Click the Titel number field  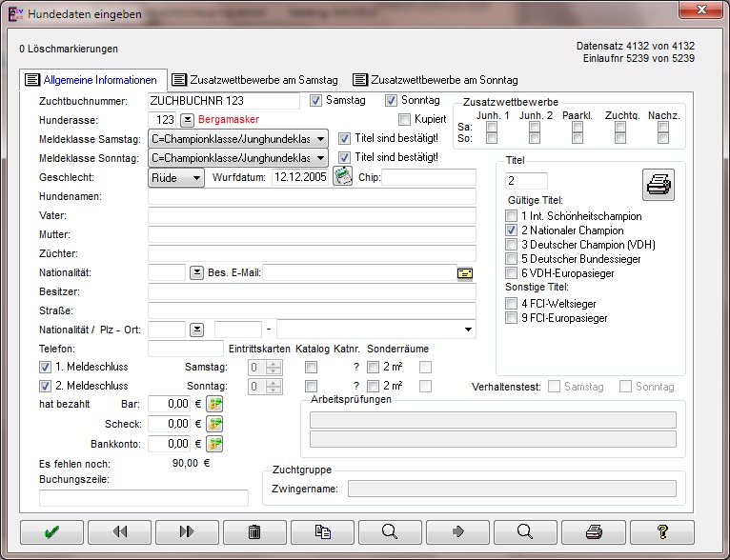coord(526,181)
